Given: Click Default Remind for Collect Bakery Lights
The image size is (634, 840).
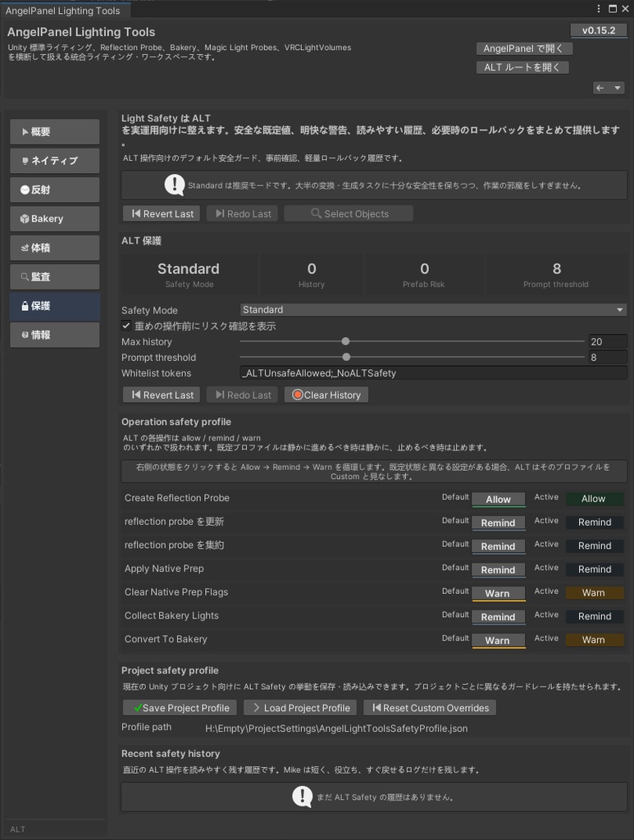Looking at the screenshot, I should pos(499,617).
